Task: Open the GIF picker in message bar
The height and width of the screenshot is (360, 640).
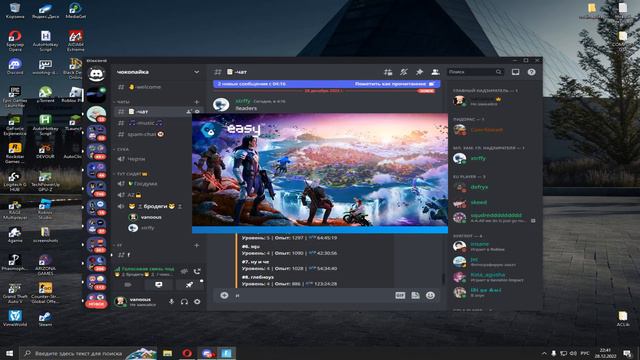Action: pyautogui.click(x=400, y=295)
